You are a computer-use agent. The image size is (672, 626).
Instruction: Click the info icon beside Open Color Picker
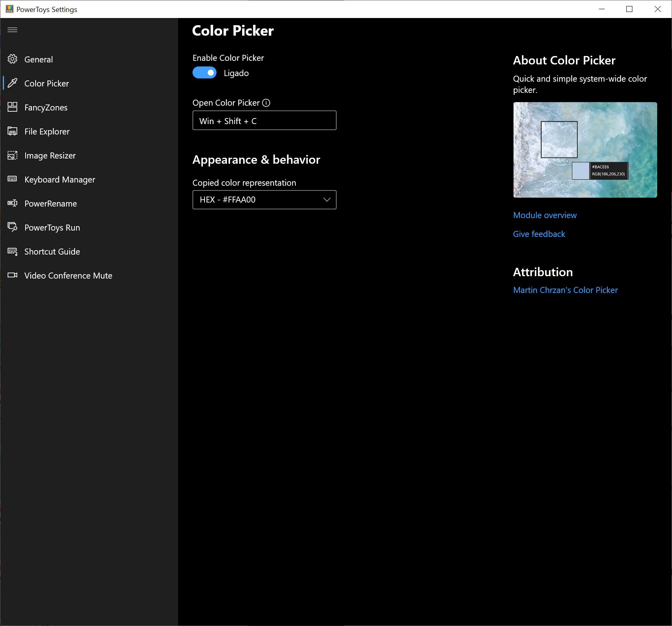266,103
